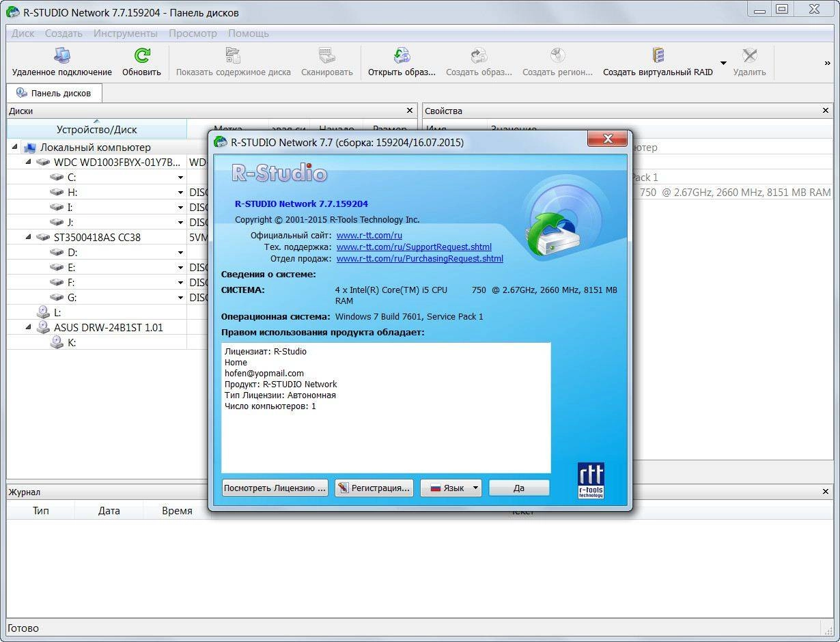Click the r-tools technology logo

[x=591, y=481]
